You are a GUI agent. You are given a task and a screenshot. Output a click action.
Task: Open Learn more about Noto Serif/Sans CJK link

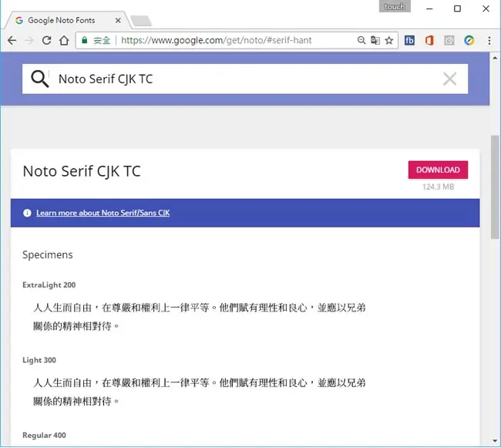pos(103,213)
